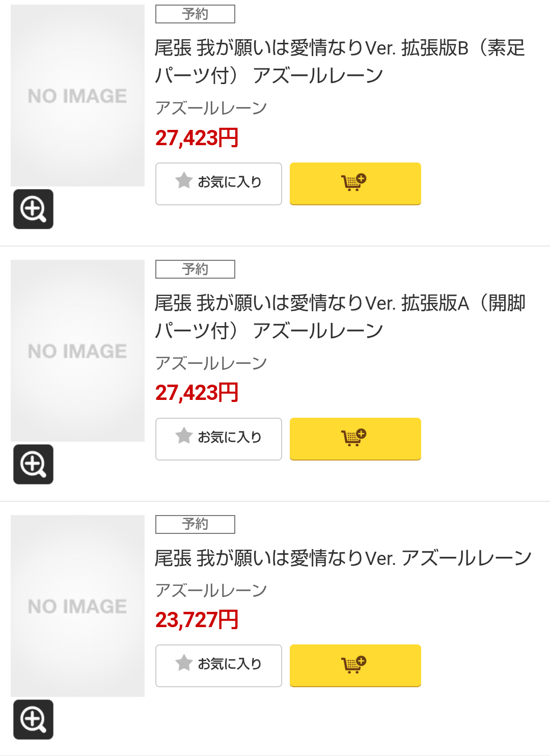This screenshot has width=550, height=756.
Task: Click the アズールレーン series link above 23,727円
Action: coord(211,590)
